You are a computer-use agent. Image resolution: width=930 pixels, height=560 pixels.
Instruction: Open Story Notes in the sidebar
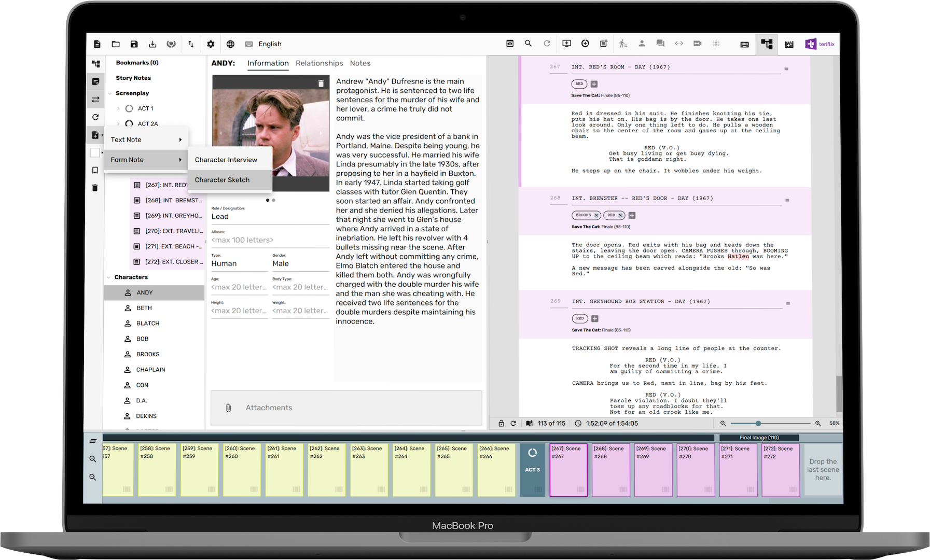pyautogui.click(x=132, y=77)
